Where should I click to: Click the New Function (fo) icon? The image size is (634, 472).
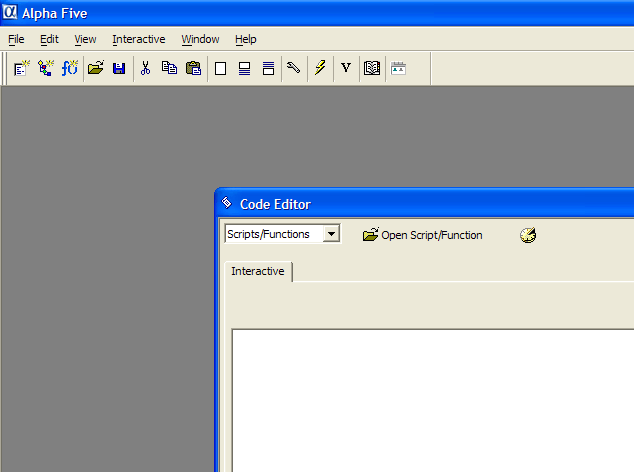pos(70,68)
